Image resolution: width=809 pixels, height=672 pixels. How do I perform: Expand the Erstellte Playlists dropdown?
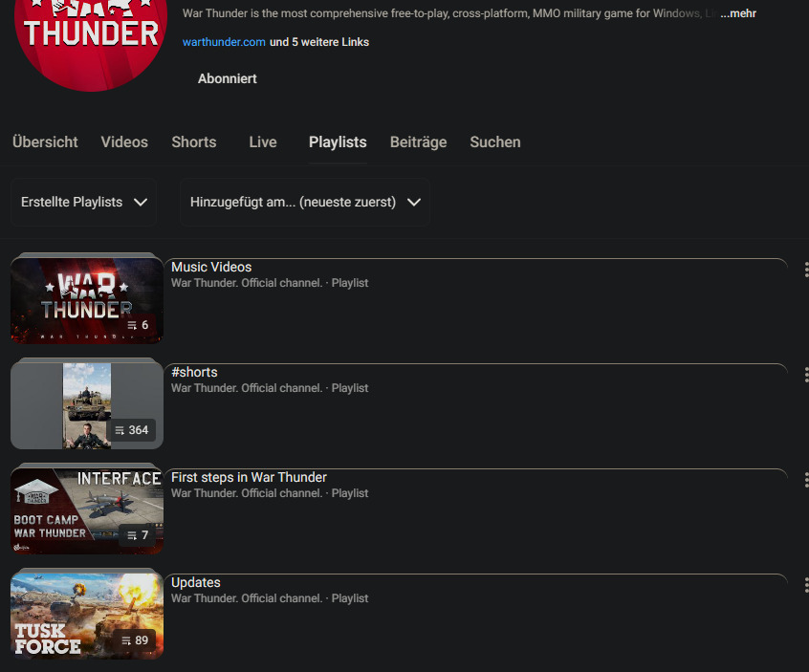click(x=84, y=202)
